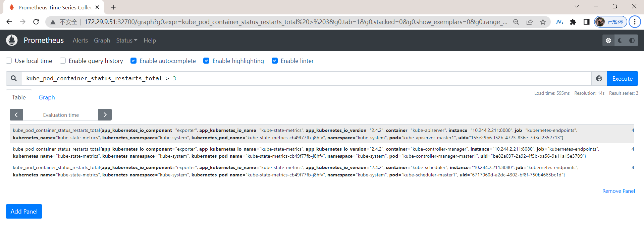The image size is (644, 238).
Task: Toggle Use local time checkbox
Action: point(9,61)
